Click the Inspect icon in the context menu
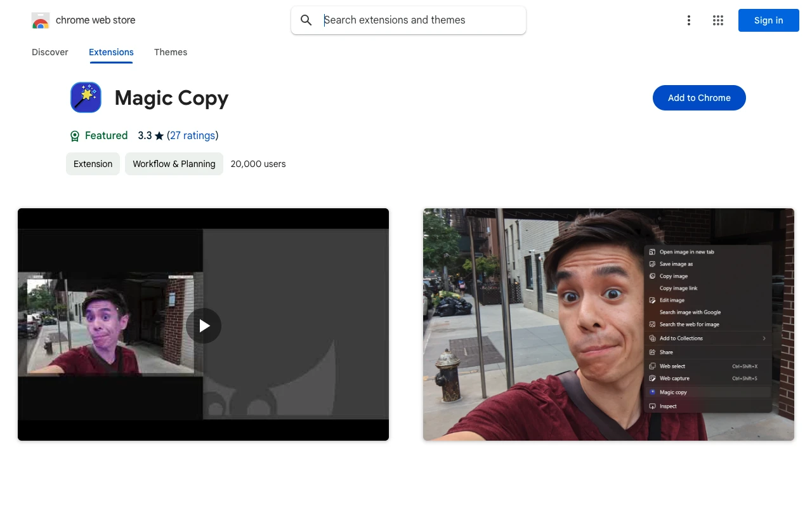This screenshot has width=812, height=508. pyautogui.click(x=652, y=406)
